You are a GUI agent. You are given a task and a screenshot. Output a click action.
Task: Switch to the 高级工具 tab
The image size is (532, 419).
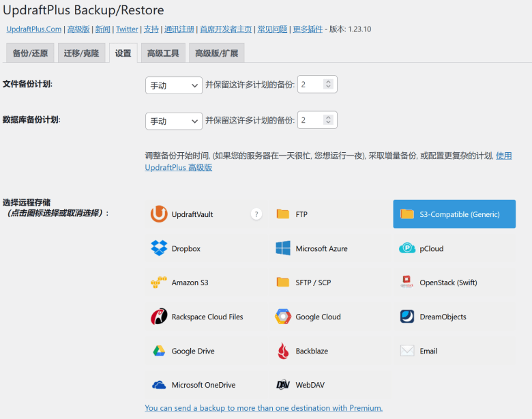[163, 53]
